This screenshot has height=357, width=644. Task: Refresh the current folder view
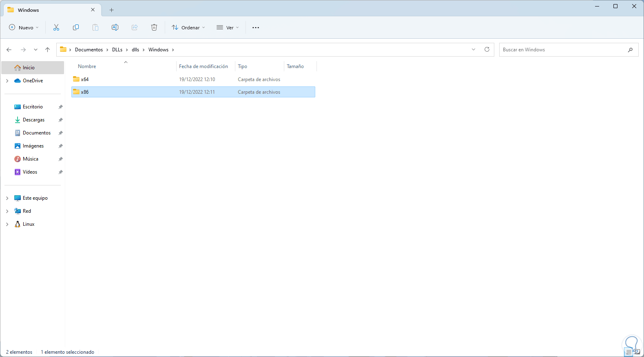tap(487, 49)
